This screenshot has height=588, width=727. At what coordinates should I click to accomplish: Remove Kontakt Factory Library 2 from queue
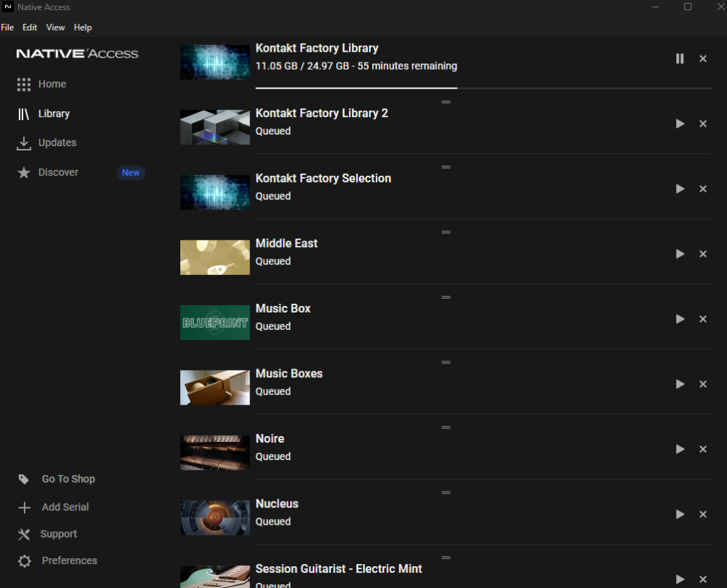tap(703, 124)
